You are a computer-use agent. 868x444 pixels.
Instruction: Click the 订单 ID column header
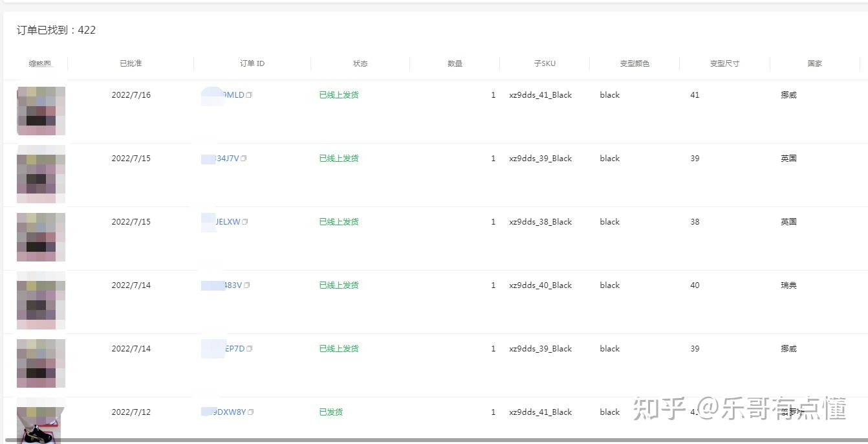click(x=254, y=63)
